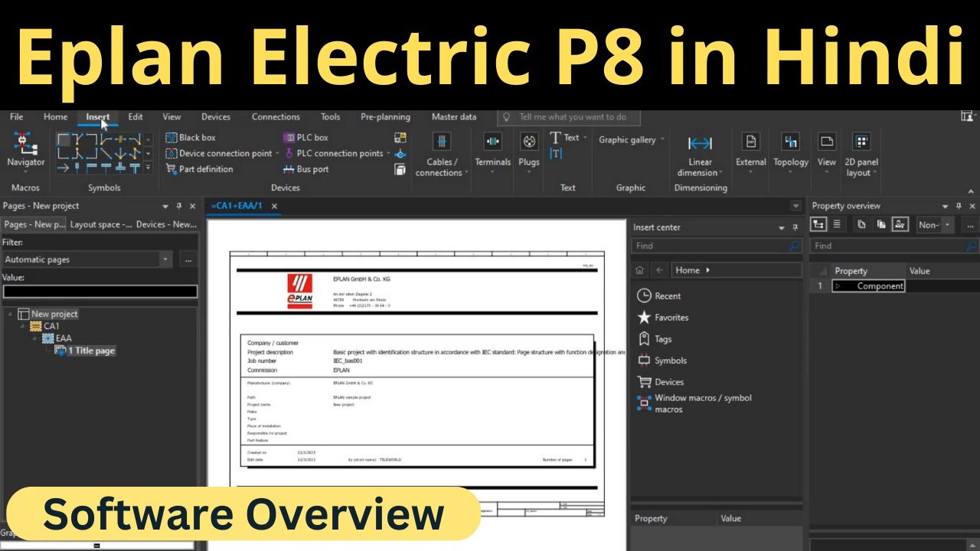The width and height of the screenshot is (980, 551).
Task: Insert a Device connection point
Action: click(x=218, y=153)
